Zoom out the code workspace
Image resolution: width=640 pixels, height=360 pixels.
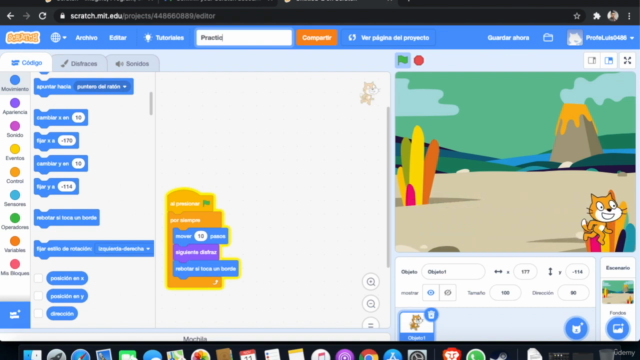[371, 304]
